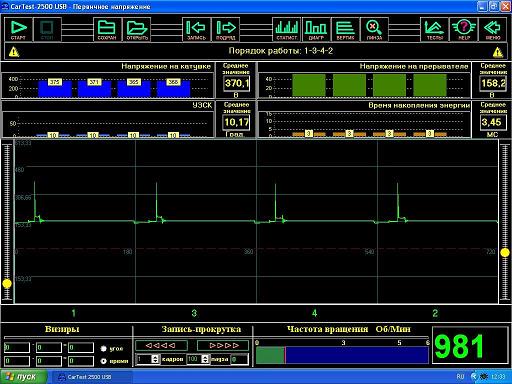Viewport: 512px width, 384px height.
Task: Click the left vertical scale slider knob
Action: [x=7, y=284]
